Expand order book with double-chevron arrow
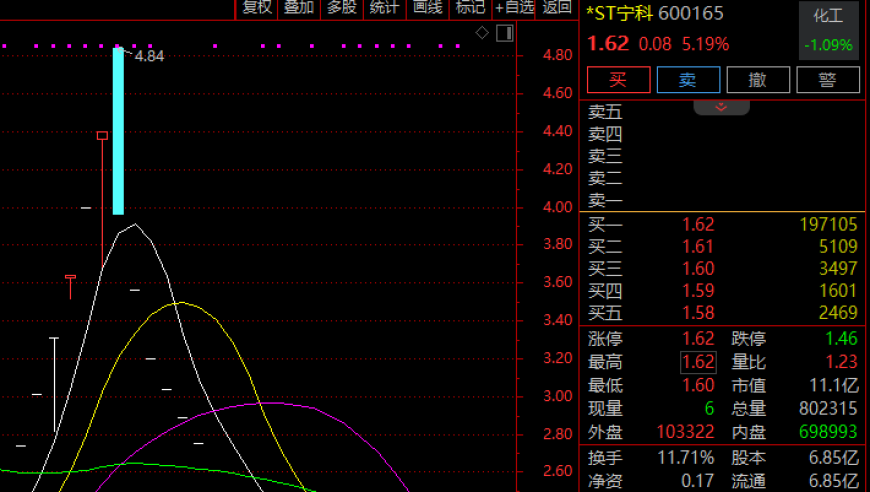The image size is (870, 492). coord(721,107)
